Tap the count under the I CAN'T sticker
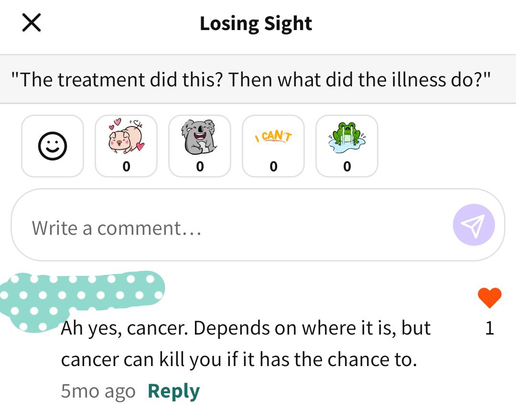Screen dimensions: 516x420 (x=273, y=167)
